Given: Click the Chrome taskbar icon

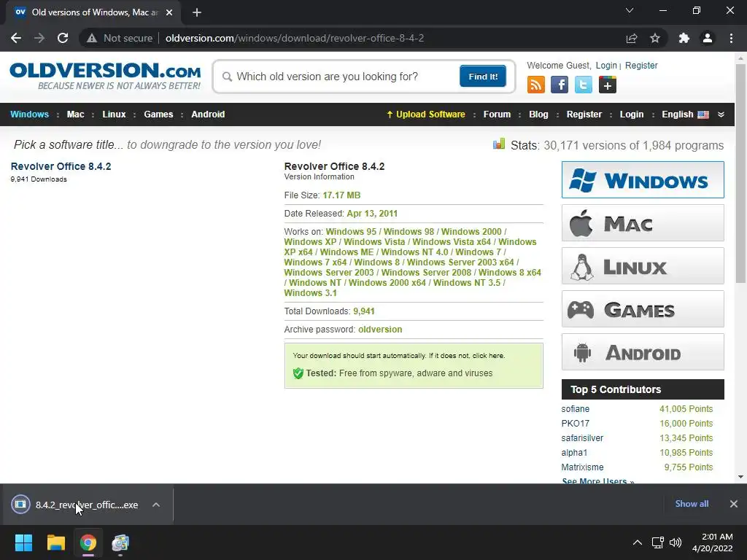Looking at the screenshot, I should [88, 542].
